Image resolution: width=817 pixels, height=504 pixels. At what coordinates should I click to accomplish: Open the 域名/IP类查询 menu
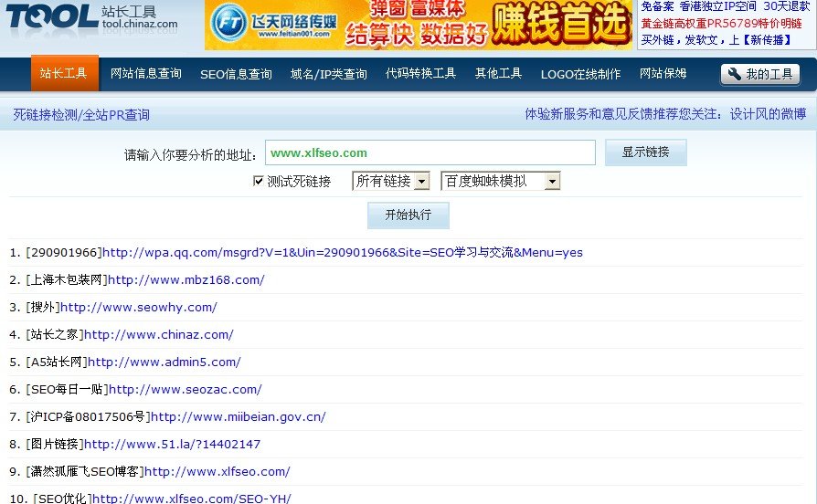(329, 75)
